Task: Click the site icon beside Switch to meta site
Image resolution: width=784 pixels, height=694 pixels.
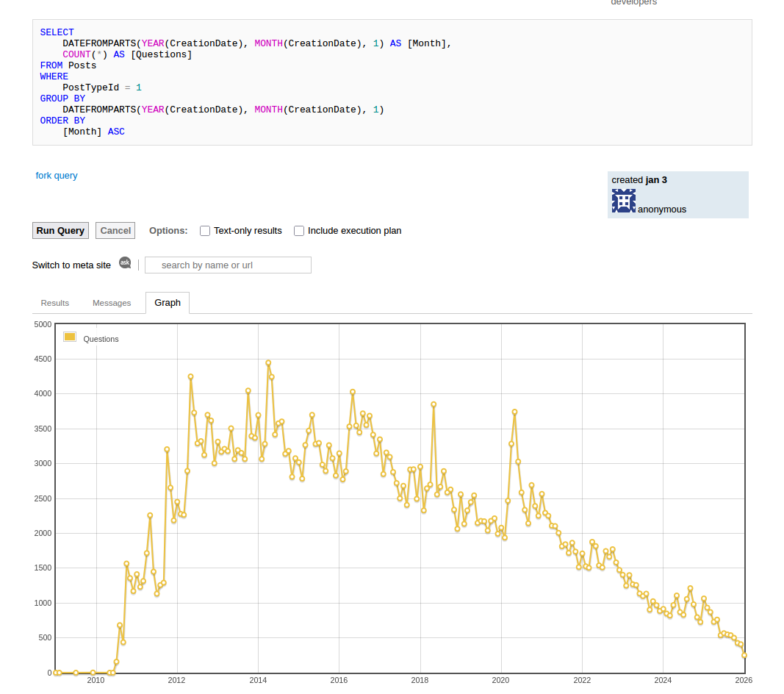Action: tap(125, 263)
